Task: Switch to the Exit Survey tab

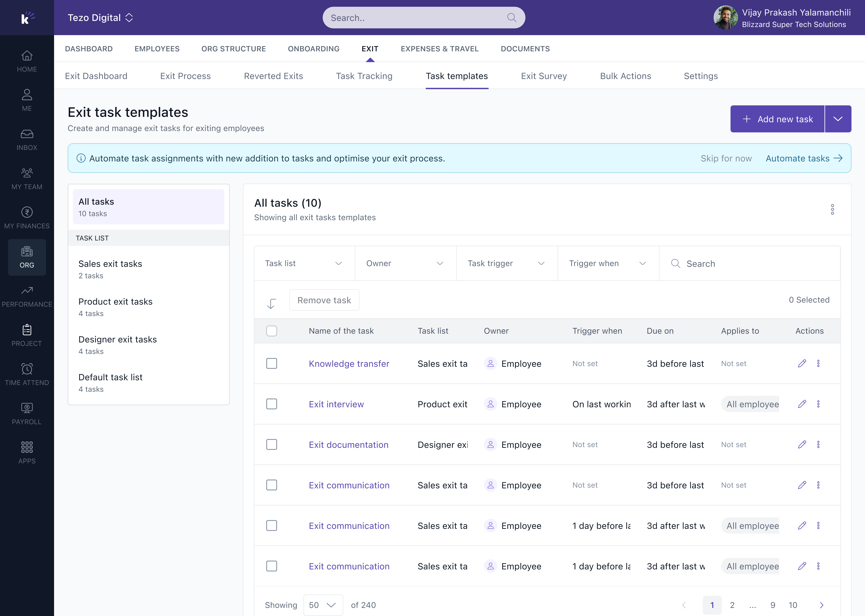Action: (544, 76)
